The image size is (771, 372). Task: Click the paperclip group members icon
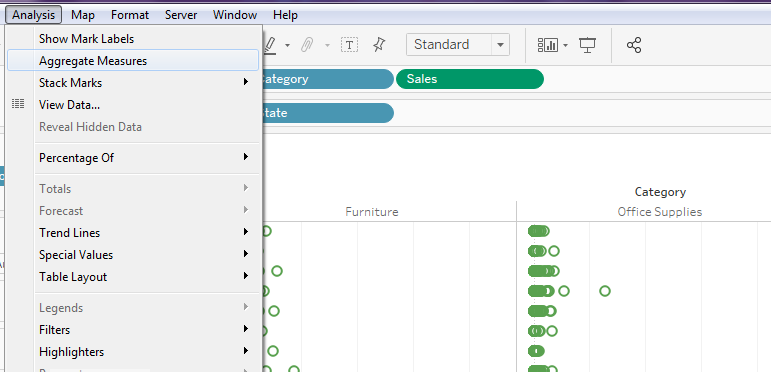307,45
